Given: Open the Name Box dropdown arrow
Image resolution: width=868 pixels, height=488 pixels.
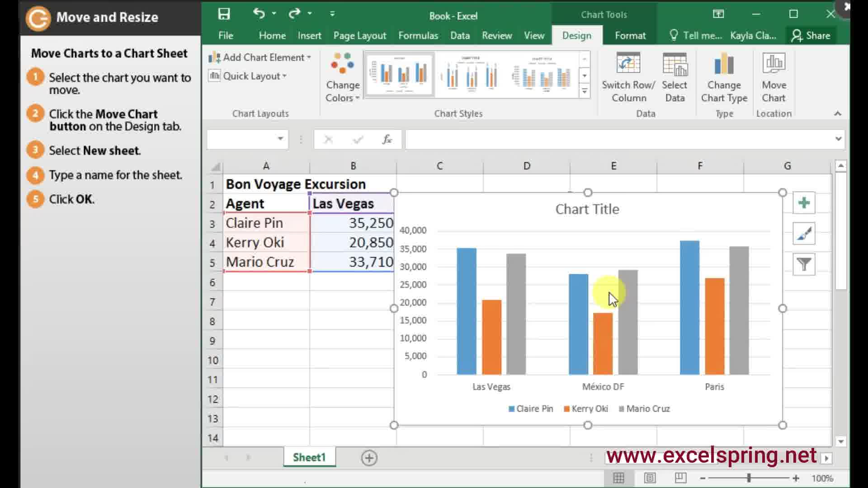Looking at the screenshot, I should click(x=280, y=139).
